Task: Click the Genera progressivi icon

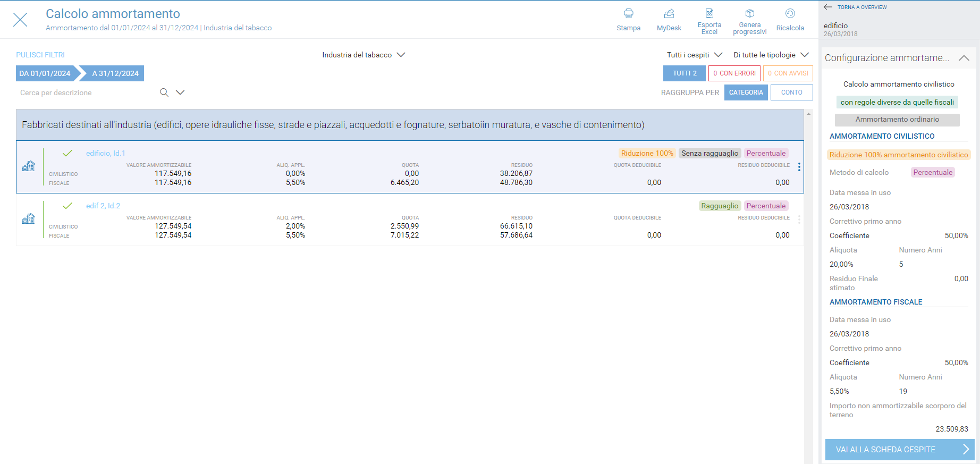Action: click(749, 13)
